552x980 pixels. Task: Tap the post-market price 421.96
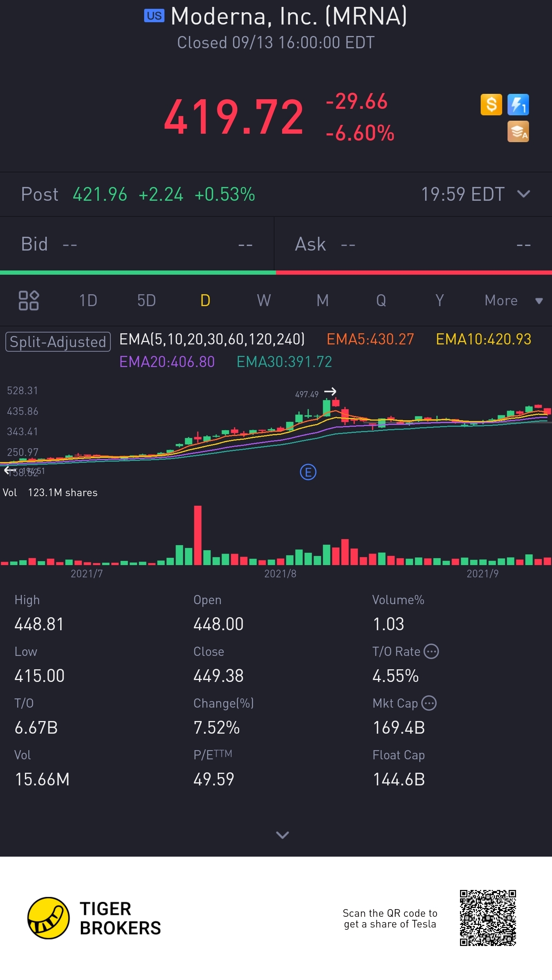[100, 194]
